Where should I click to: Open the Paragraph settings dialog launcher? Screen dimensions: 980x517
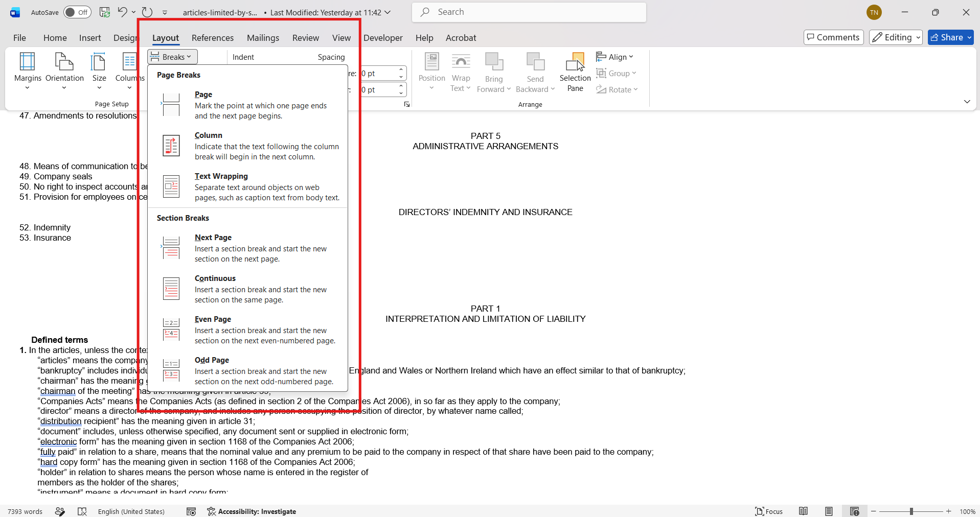pos(407,104)
